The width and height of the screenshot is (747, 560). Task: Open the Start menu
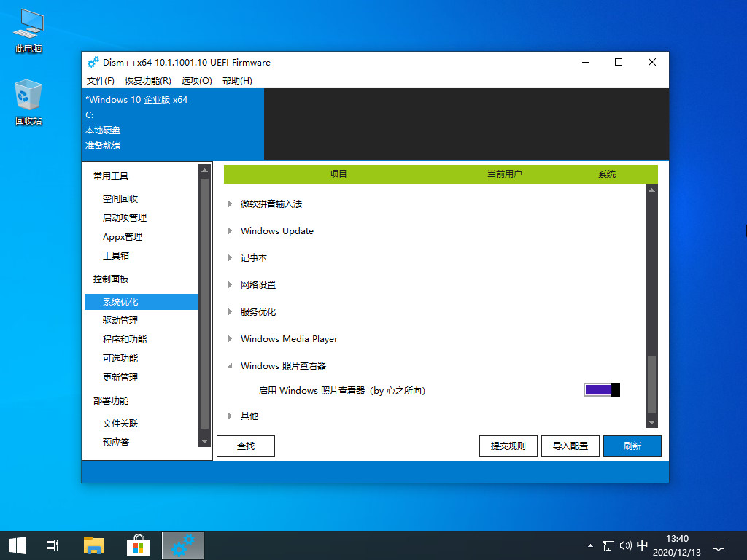(x=17, y=545)
